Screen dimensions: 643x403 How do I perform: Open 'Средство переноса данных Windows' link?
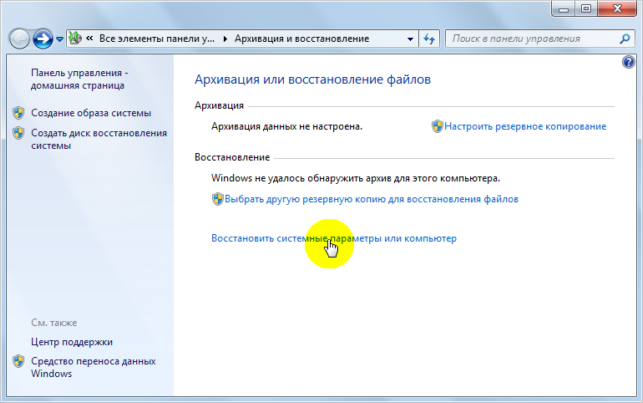(x=93, y=367)
